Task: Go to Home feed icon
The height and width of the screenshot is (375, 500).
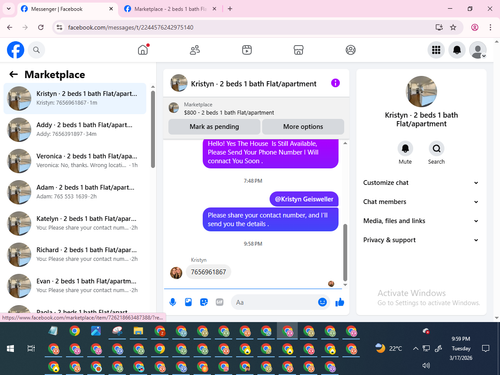Action: (x=143, y=50)
